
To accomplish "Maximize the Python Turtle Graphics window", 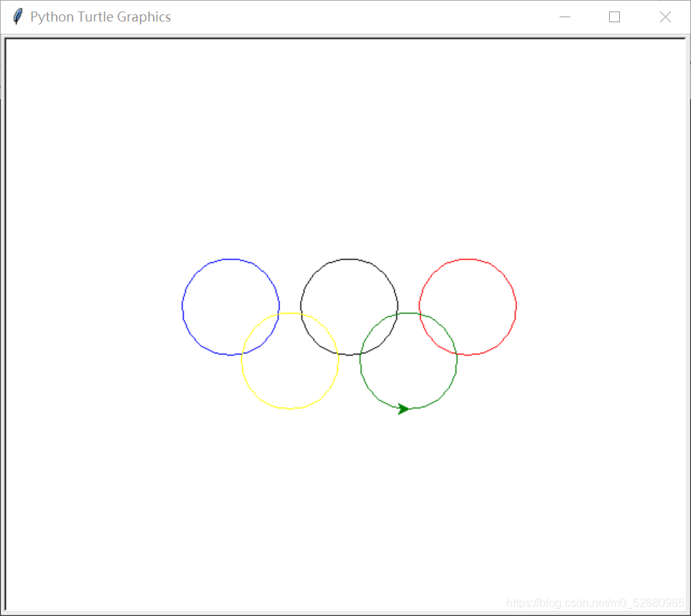I will coord(614,17).
